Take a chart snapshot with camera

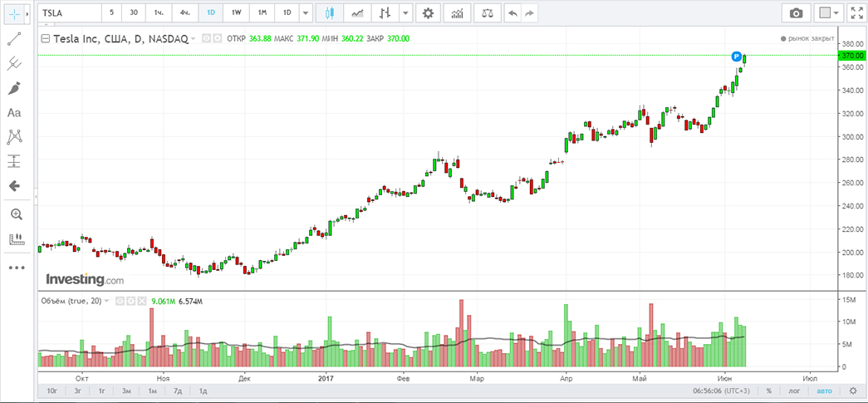(796, 12)
